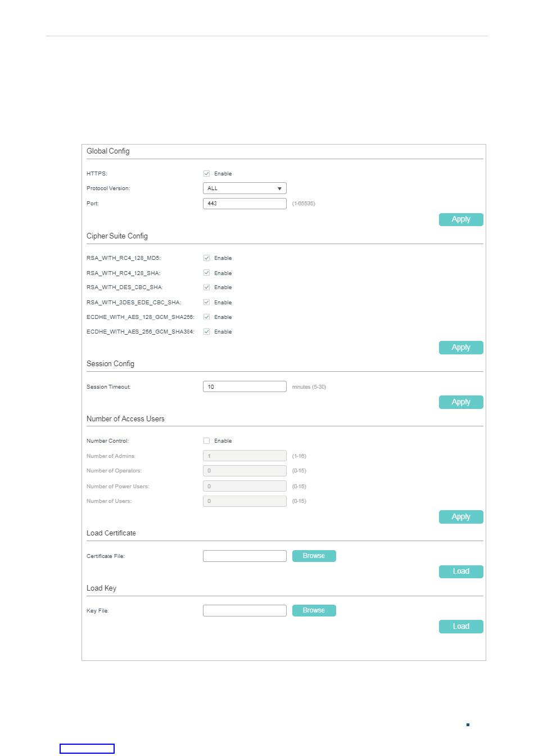Load the selected key file
The height and width of the screenshot is (756, 534).
461,627
